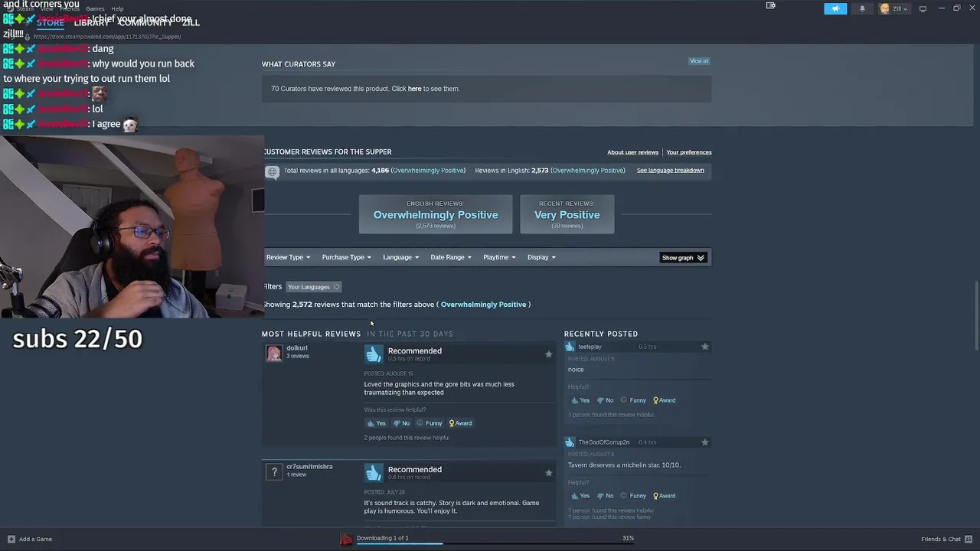This screenshot has width=980, height=551.
Task: Open the Help menu
Action: pos(117,8)
